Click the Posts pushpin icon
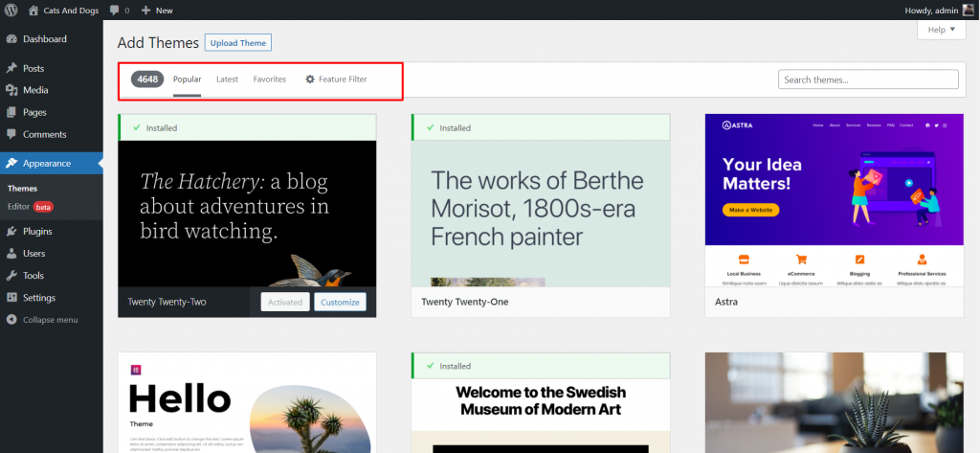 [11, 68]
